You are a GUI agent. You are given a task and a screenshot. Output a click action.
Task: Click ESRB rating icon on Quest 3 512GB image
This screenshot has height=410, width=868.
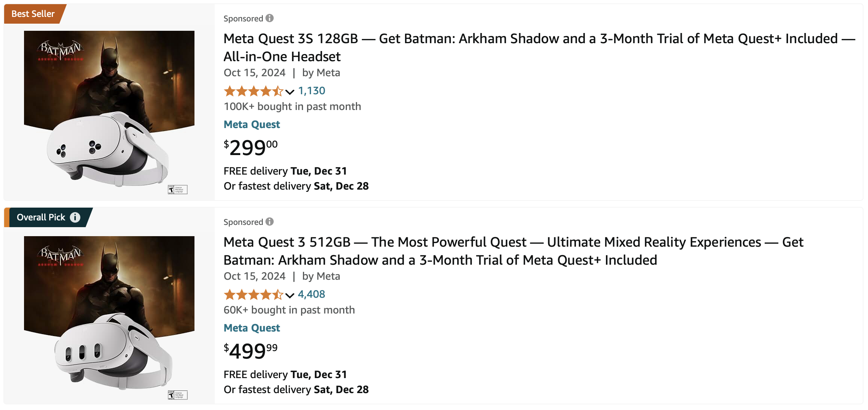click(x=178, y=395)
